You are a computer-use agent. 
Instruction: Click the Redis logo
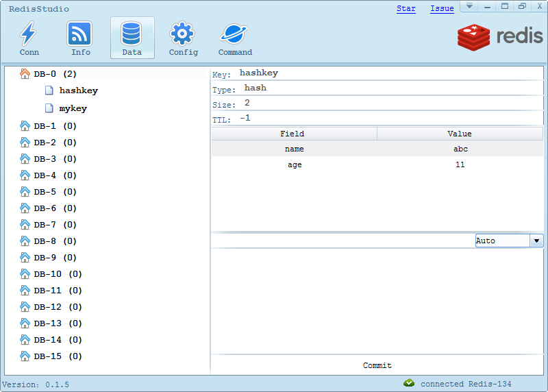(x=500, y=37)
